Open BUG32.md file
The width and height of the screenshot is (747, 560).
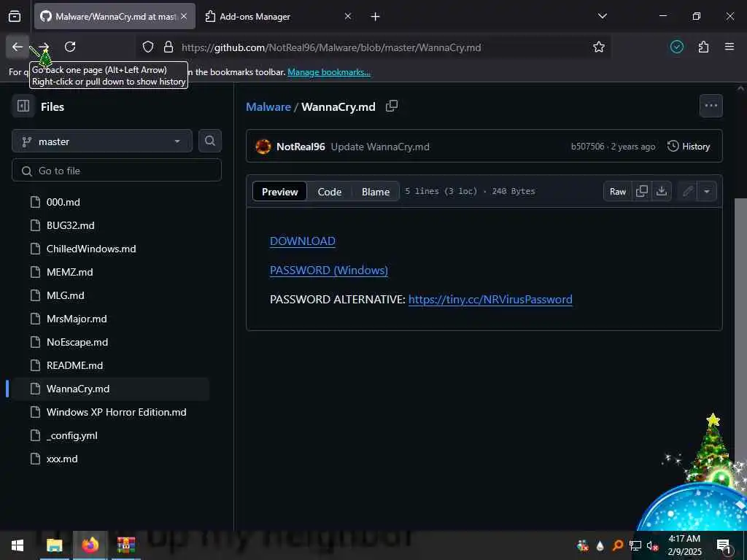coord(71,225)
